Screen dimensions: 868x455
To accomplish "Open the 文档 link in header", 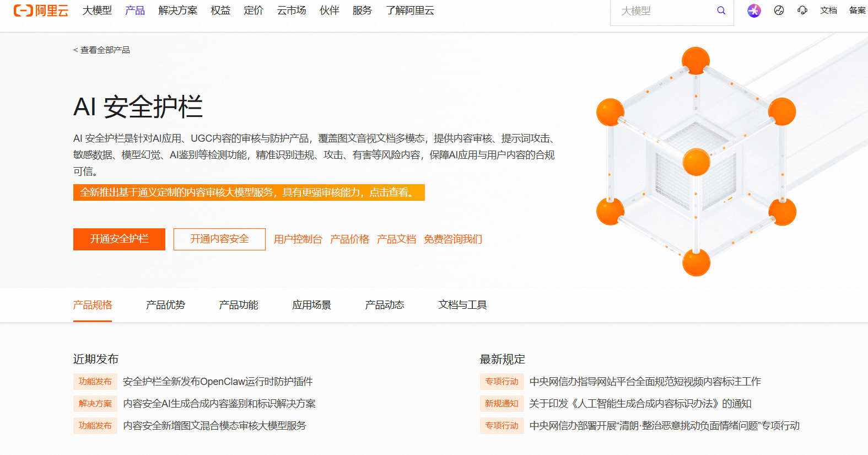I will click(x=828, y=10).
